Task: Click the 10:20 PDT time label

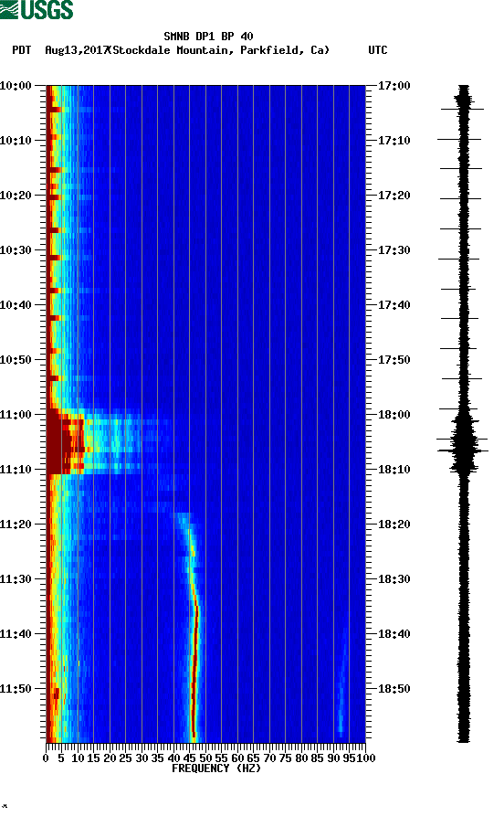Action: click(16, 196)
